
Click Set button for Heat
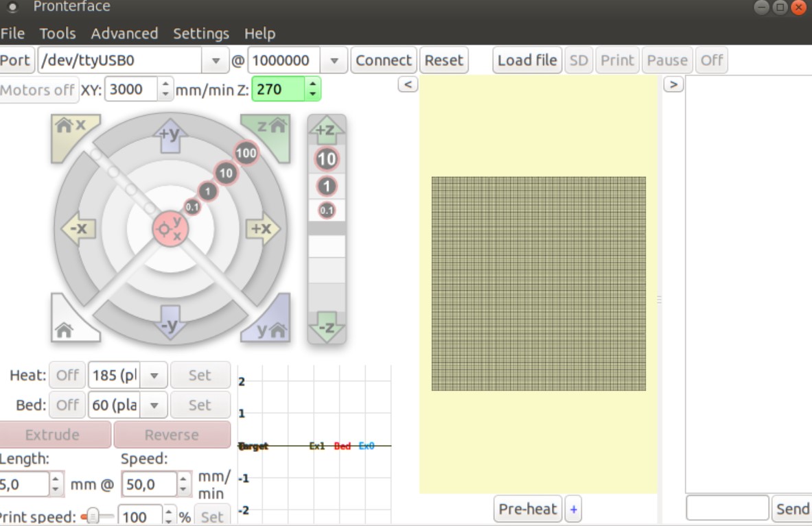(x=199, y=375)
